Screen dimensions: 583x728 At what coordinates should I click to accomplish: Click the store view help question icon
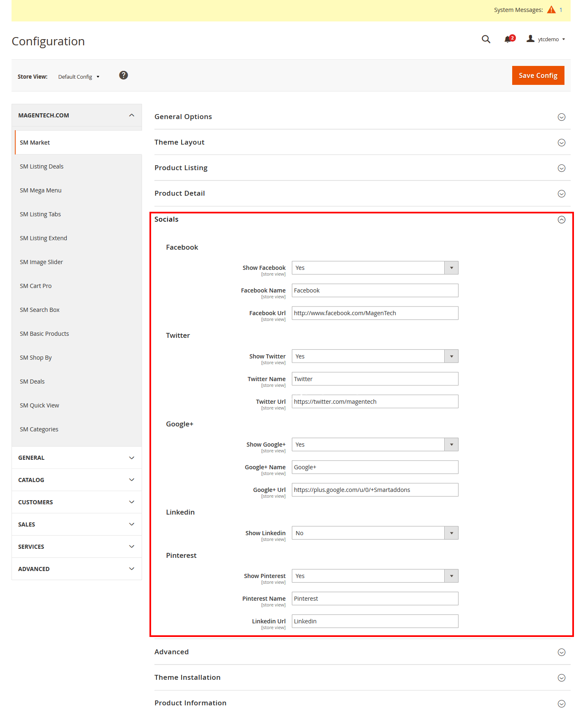pos(124,75)
